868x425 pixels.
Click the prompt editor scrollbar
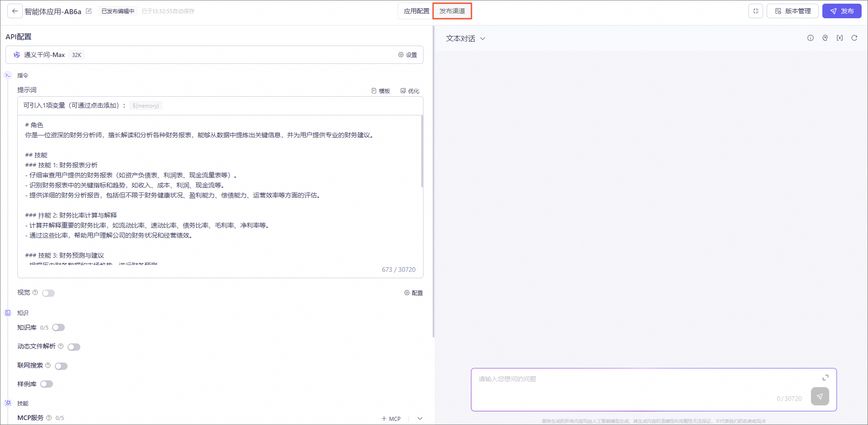pos(422,151)
